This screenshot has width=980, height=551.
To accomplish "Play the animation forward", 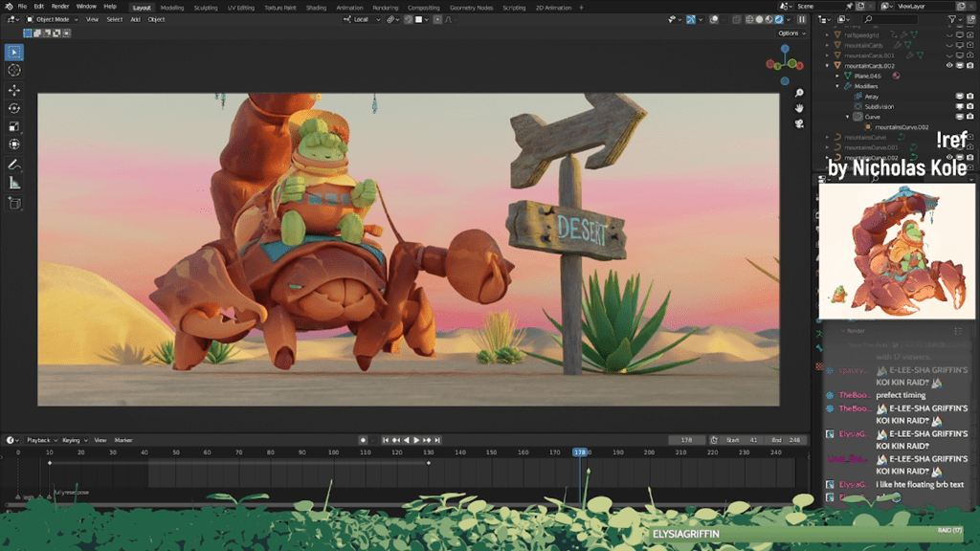I will click(x=416, y=440).
